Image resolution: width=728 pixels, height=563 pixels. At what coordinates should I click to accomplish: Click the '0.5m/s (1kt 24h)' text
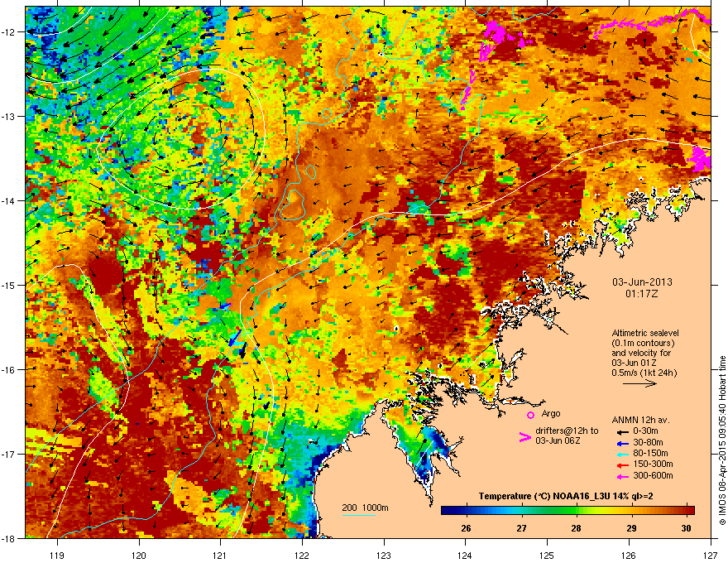pos(644,373)
